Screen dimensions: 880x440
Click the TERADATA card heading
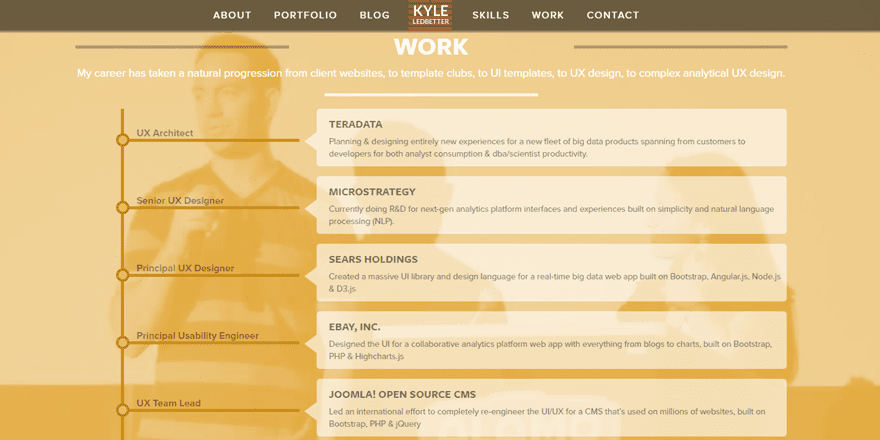355,125
